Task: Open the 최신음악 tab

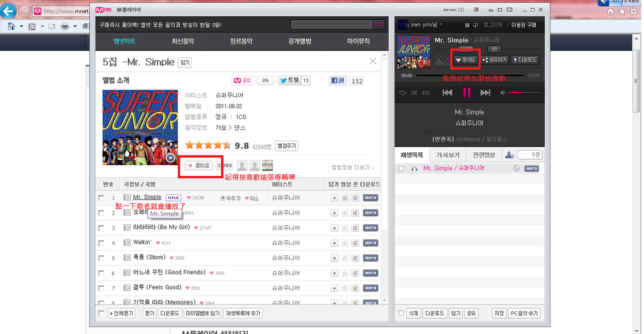Action: [183, 41]
